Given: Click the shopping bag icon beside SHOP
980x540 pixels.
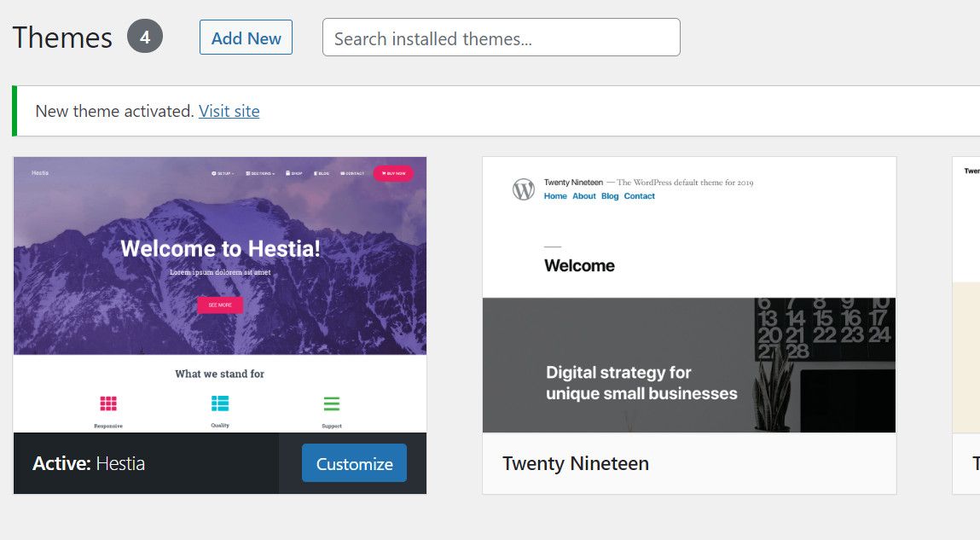Looking at the screenshot, I should [x=287, y=172].
